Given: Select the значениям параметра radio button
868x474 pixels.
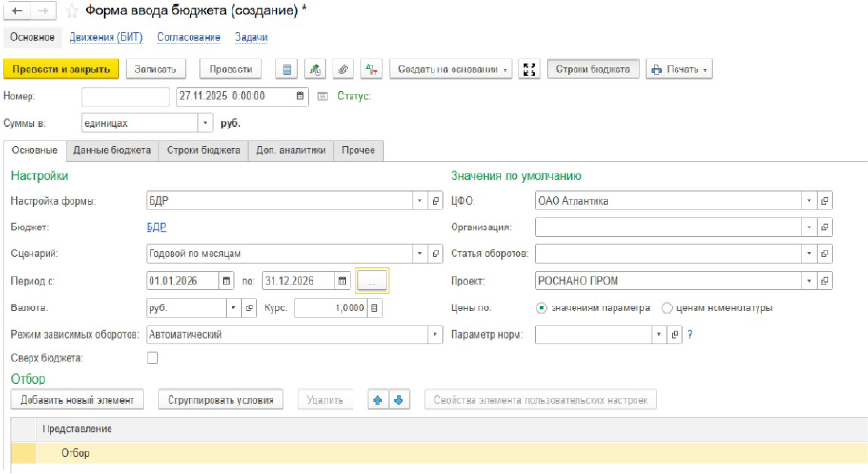Looking at the screenshot, I should point(542,308).
